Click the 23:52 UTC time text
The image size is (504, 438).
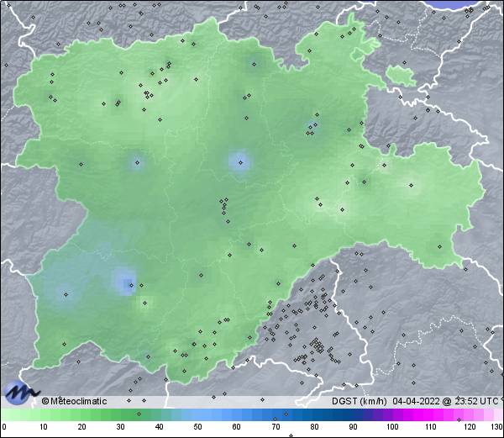pos(476,401)
